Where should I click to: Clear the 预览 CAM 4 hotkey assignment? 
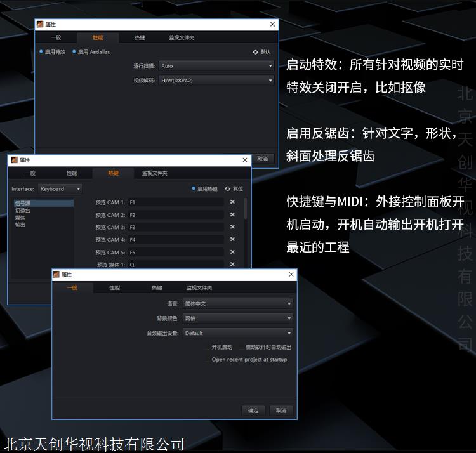pyautogui.click(x=232, y=240)
